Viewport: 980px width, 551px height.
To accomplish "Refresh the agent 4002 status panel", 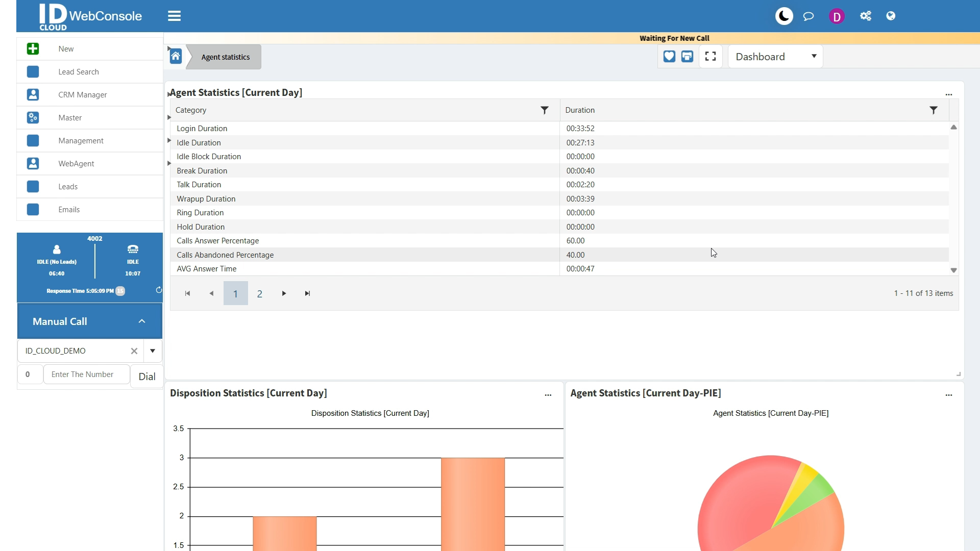I will click(158, 290).
